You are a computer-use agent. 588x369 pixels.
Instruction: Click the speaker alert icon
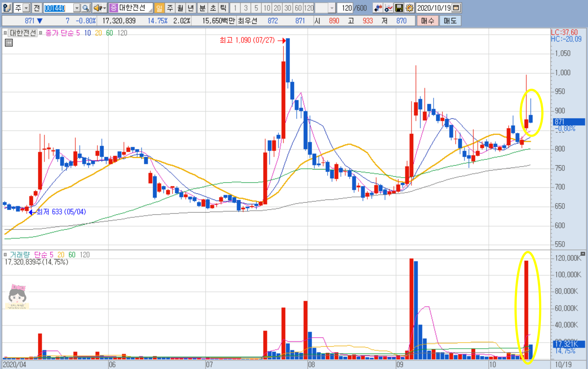coord(97,8)
